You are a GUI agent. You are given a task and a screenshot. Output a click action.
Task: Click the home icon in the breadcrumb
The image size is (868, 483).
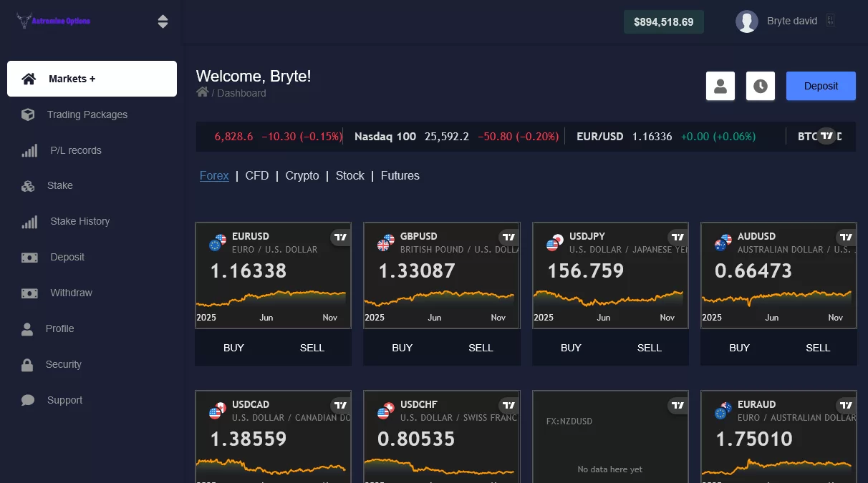201,92
